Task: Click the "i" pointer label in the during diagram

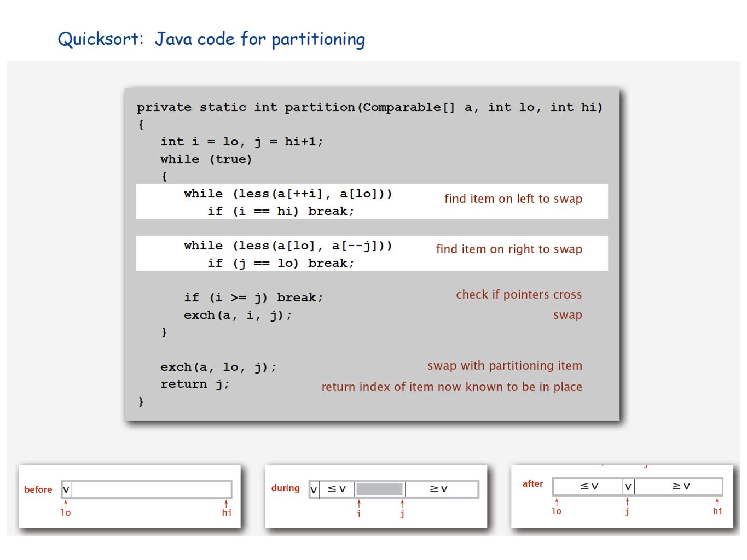Action: click(x=358, y=514)
